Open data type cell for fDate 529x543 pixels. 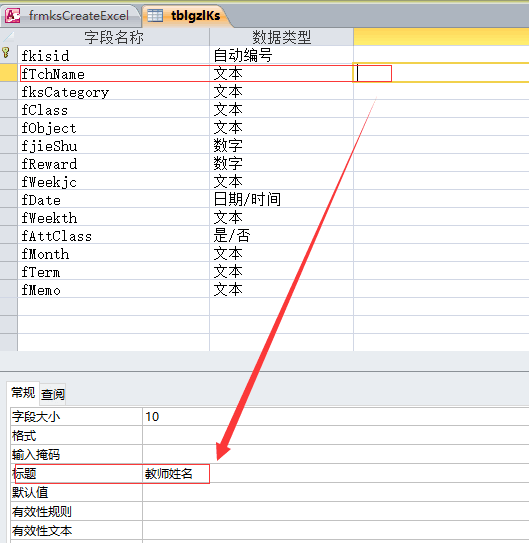(x=281, y=199)
